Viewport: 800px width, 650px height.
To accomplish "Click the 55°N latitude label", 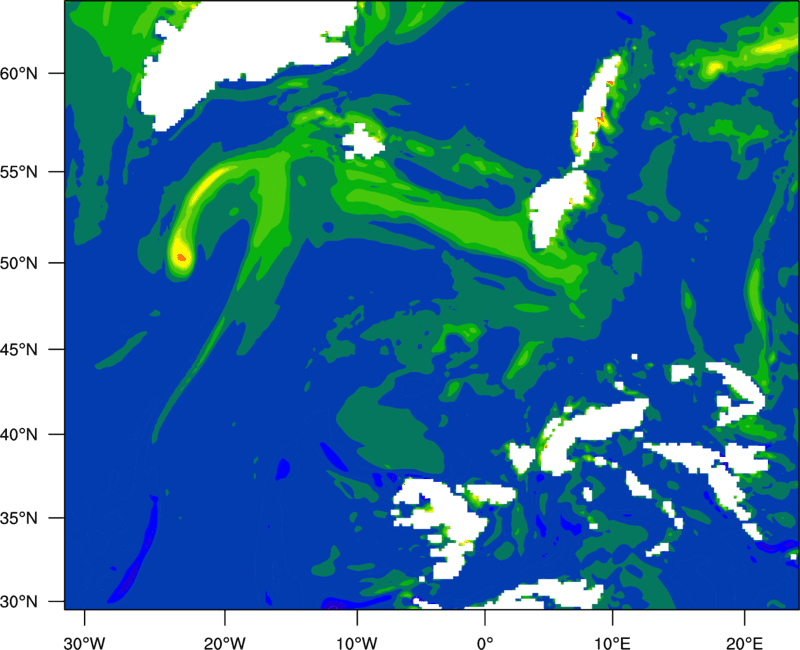I will pos(19,172).
